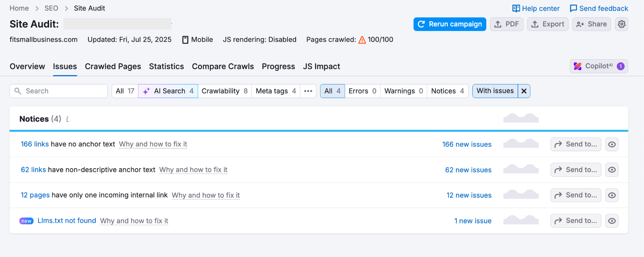This screenshot has width=644, height=257.
Task: Select the All 17 category filter
Action: [125, 91]
